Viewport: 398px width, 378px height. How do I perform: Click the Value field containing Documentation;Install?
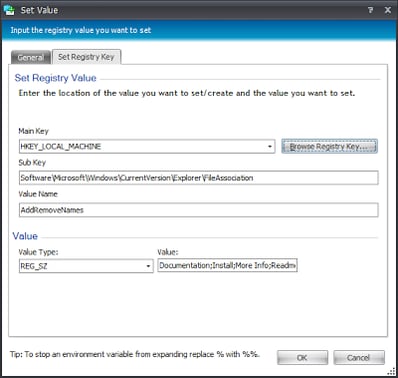click(x=227, y=265)
